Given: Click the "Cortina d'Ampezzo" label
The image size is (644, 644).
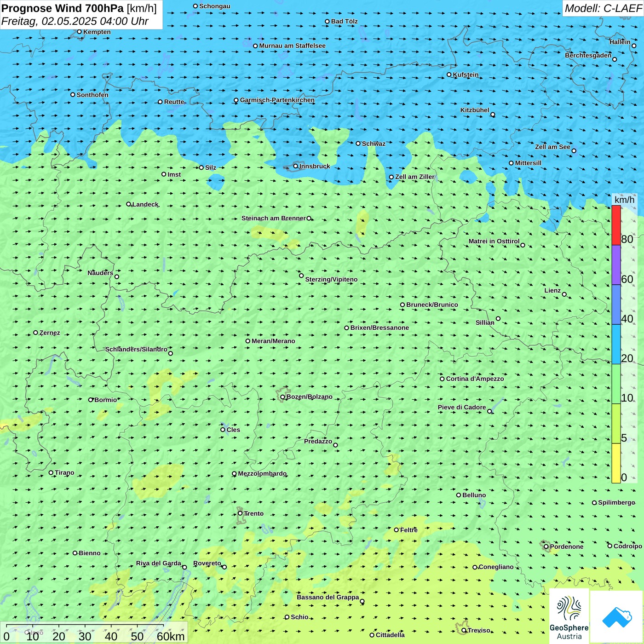Looking at the screenshot, I should tap(475, 379).
